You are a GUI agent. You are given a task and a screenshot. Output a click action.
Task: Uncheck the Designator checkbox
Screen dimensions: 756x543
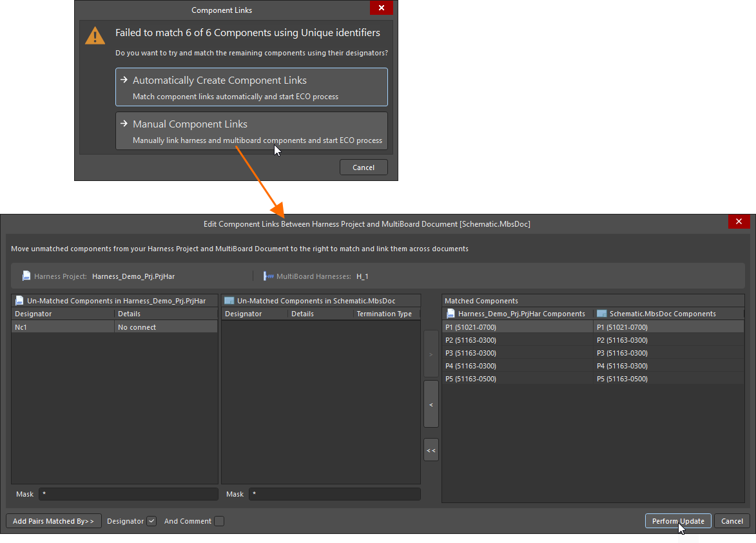(151, 521)
